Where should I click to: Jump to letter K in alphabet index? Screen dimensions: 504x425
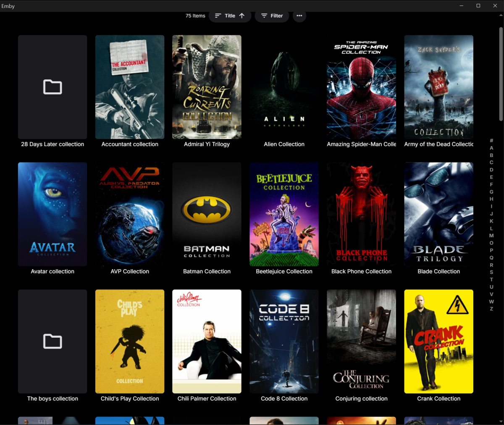click(491, 221)
